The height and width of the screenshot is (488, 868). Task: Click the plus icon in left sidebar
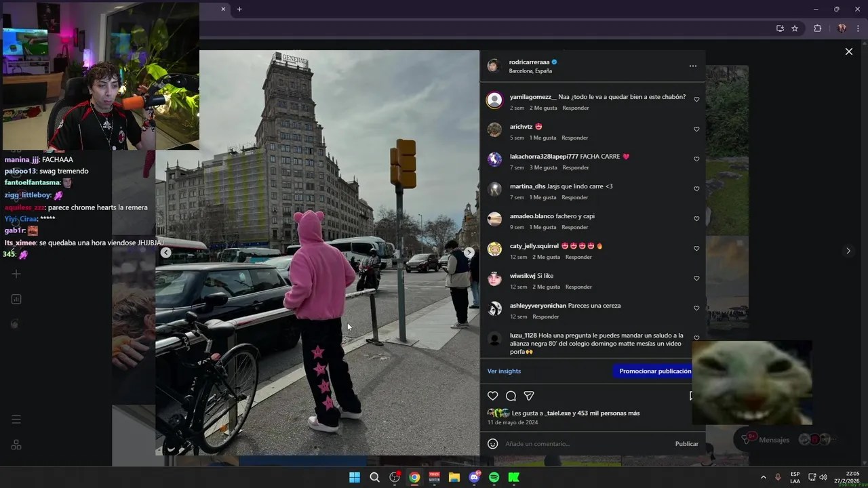[16, 274]
